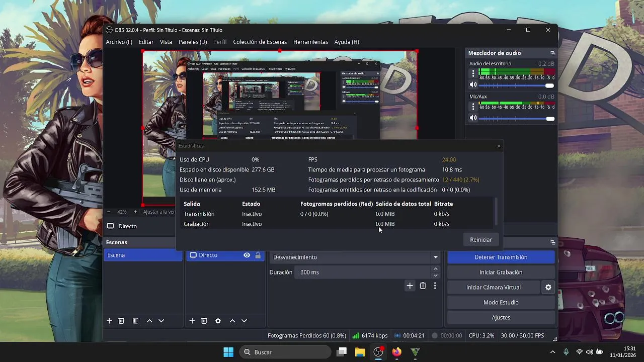Delete the transition with trash icon
Screen dimensions: 644x362
click(x=423, y=286)
